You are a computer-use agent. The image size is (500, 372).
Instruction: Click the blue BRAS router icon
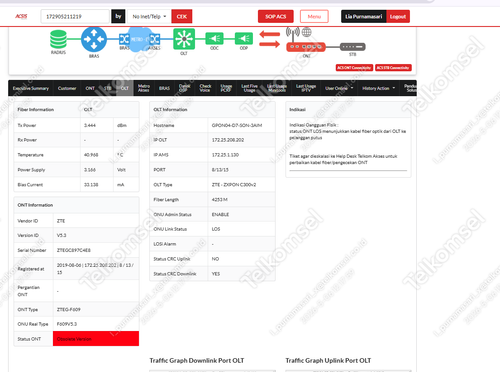pos(94,39)
